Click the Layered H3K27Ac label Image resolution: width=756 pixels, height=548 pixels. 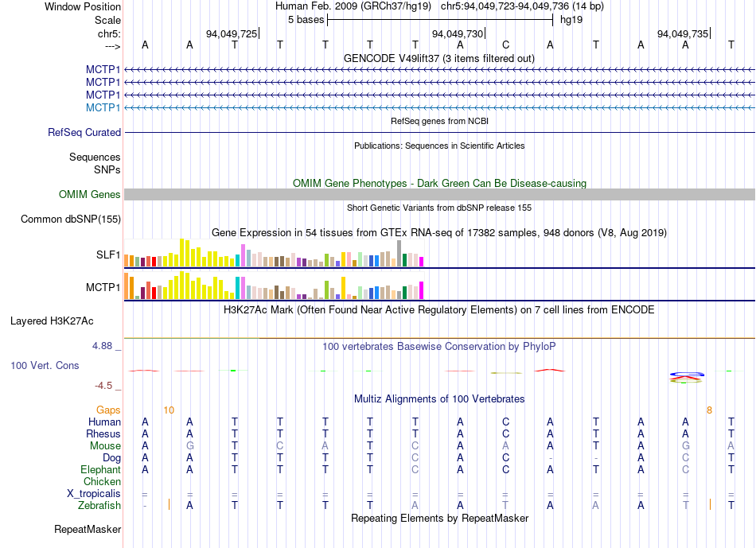(x=52, y=321)
